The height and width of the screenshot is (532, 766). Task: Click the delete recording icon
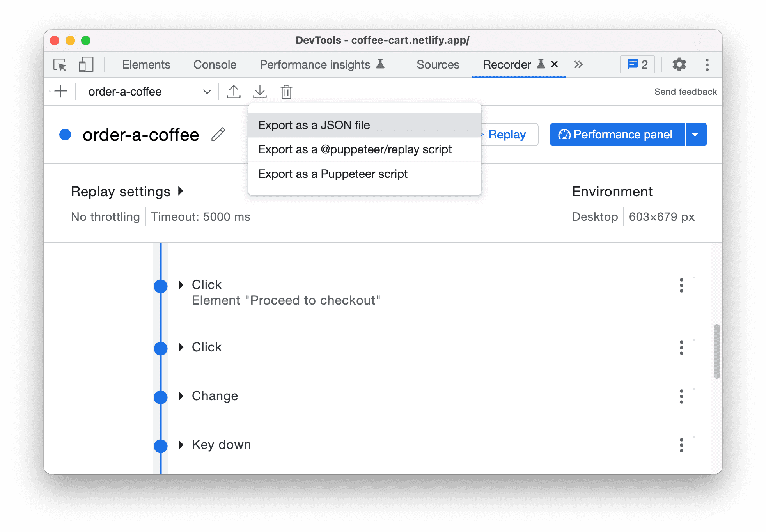(x=286, y=92)
